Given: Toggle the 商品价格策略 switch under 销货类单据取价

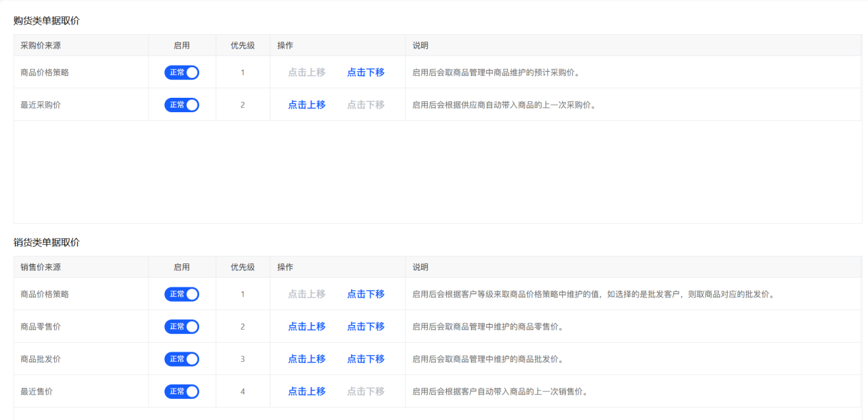Looking at the screenshot, I should pos(181,294).
